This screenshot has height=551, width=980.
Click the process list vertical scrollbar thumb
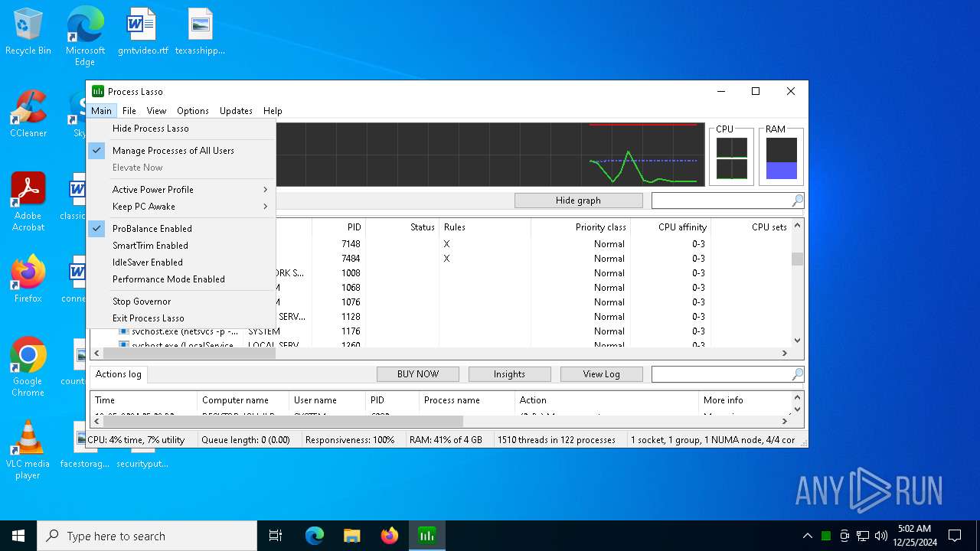(797, 259)
